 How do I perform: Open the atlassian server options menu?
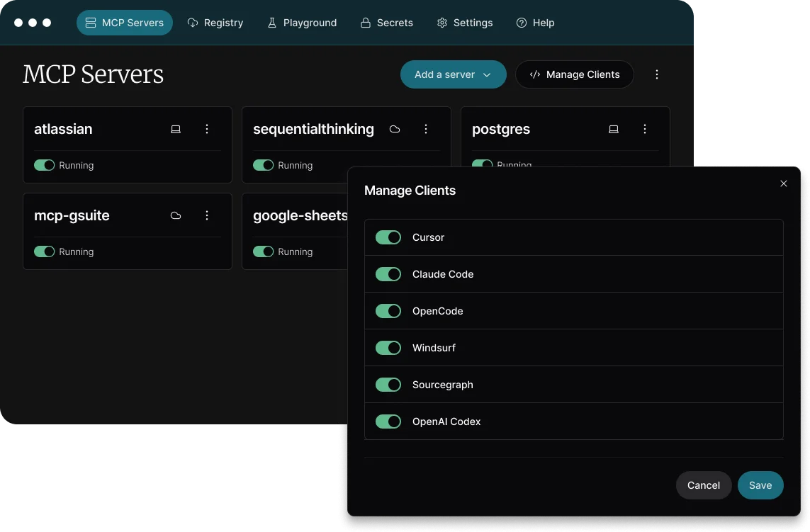click(x=207, y=129)
